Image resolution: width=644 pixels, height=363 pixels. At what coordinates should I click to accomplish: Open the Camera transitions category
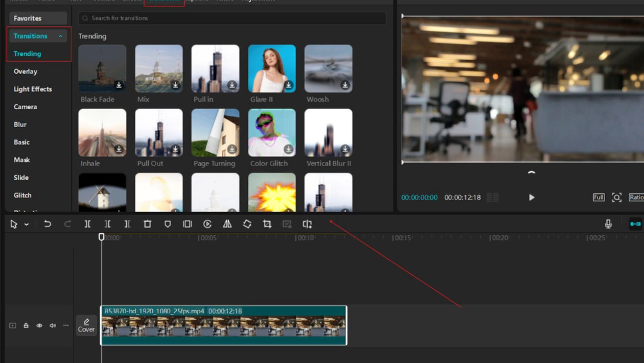point(25,107)
